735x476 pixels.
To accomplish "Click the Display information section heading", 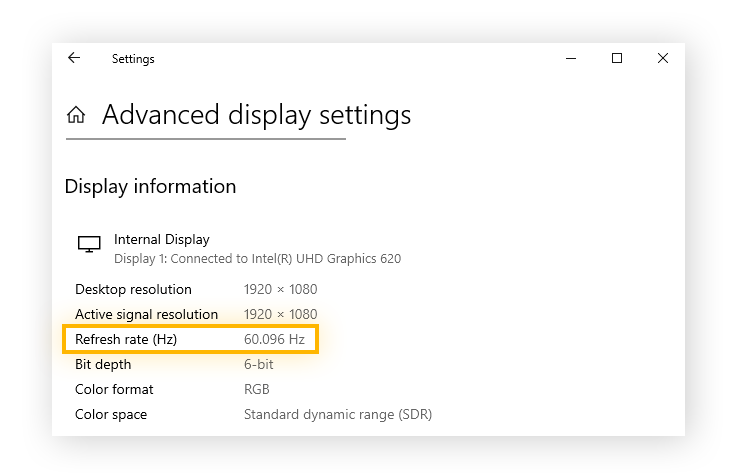I will click(150, 187).
